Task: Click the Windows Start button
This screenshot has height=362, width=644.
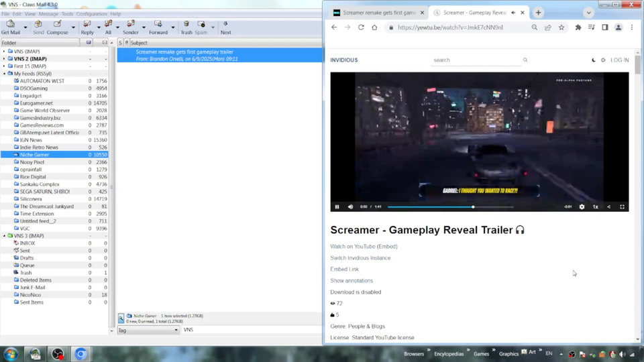Action: 11,354
